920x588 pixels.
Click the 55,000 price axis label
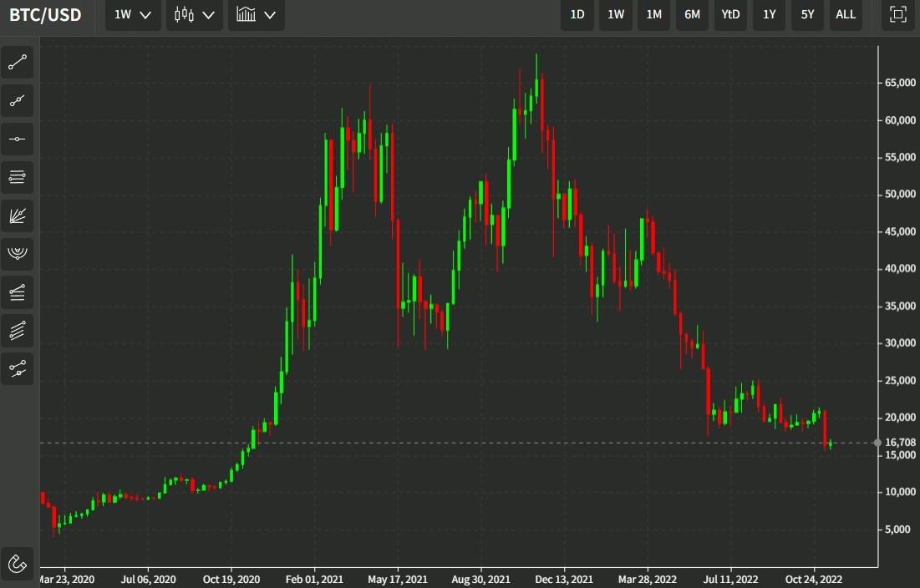coord(900,157)
